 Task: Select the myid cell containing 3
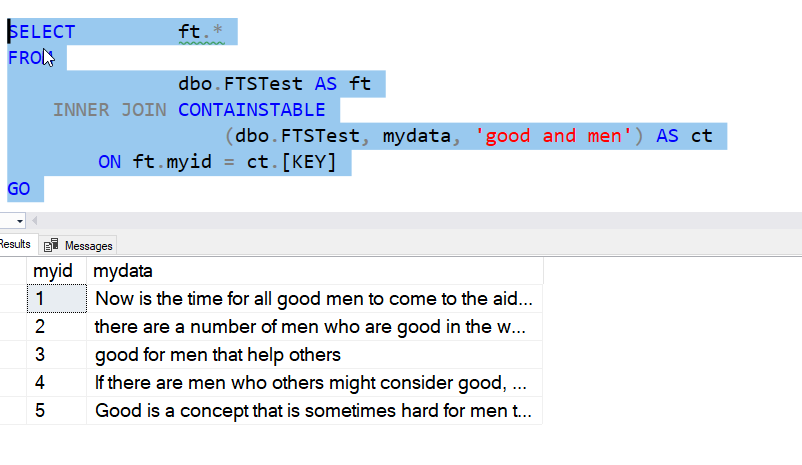[55, 354]
